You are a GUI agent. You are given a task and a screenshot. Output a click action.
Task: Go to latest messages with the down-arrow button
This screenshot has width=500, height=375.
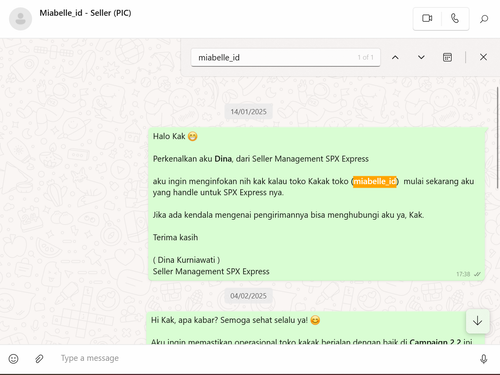[x=478, y=321]
